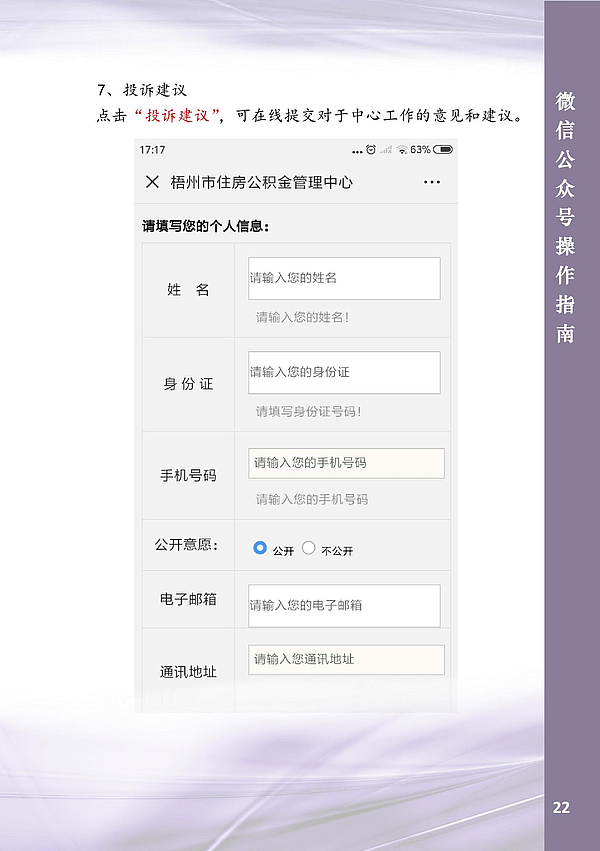Click the 通讯地址 mailing address input field
The height and width of the screenshot is (851, 600).
tap(344, 660)
